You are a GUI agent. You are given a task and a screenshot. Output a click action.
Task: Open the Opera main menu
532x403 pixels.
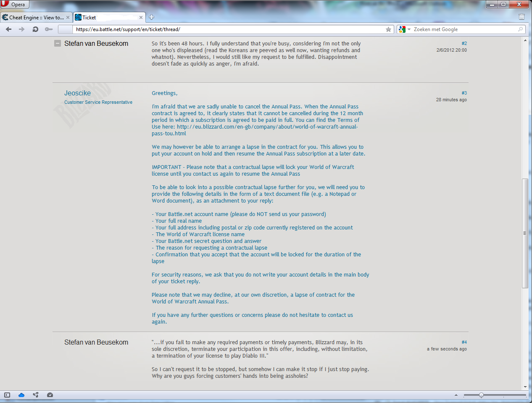(15, 4)
